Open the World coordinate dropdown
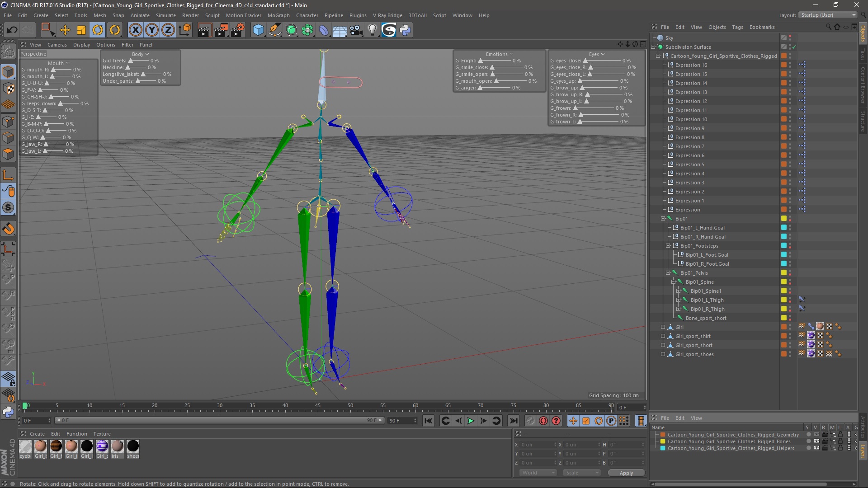Image resolution: width=868 pixels, height=488 pixels. pos(538,473)
